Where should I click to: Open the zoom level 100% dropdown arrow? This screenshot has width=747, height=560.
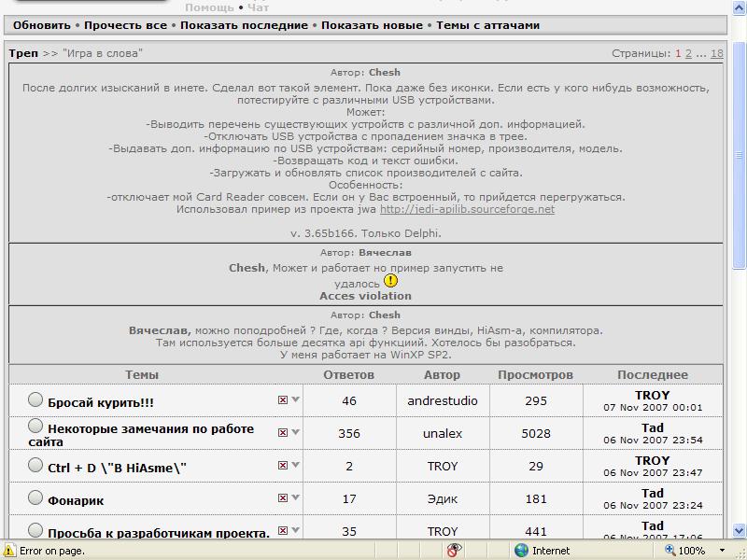723,551
